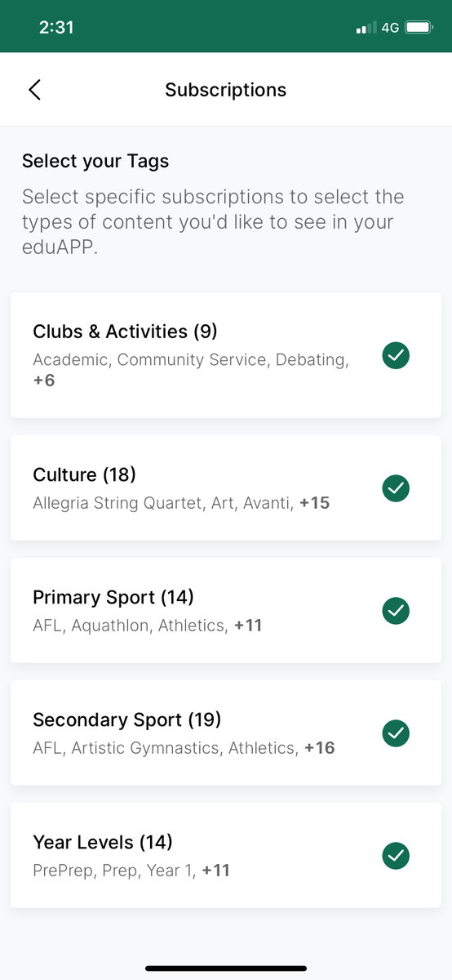
Task: Open the Secondary Sport (19) title
Action: (127, 720)
